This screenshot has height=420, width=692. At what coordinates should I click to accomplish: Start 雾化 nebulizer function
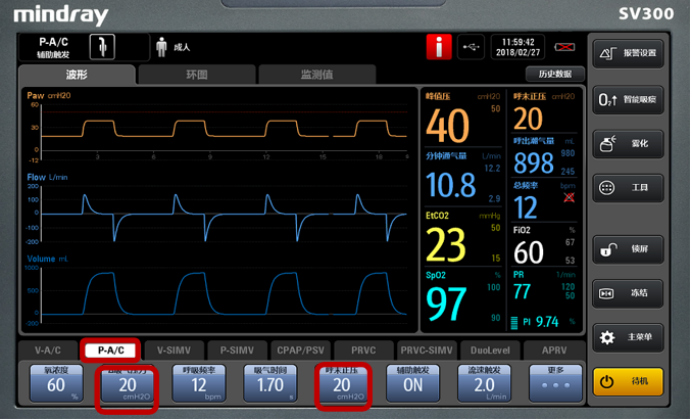628,144
